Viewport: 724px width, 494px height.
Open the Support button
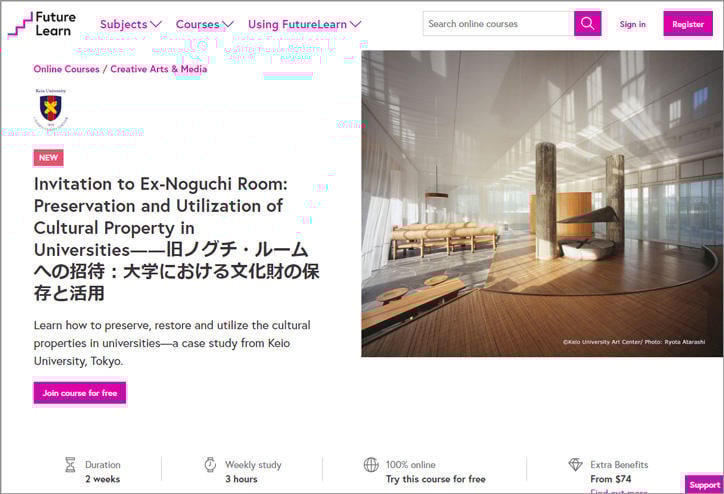704,485
